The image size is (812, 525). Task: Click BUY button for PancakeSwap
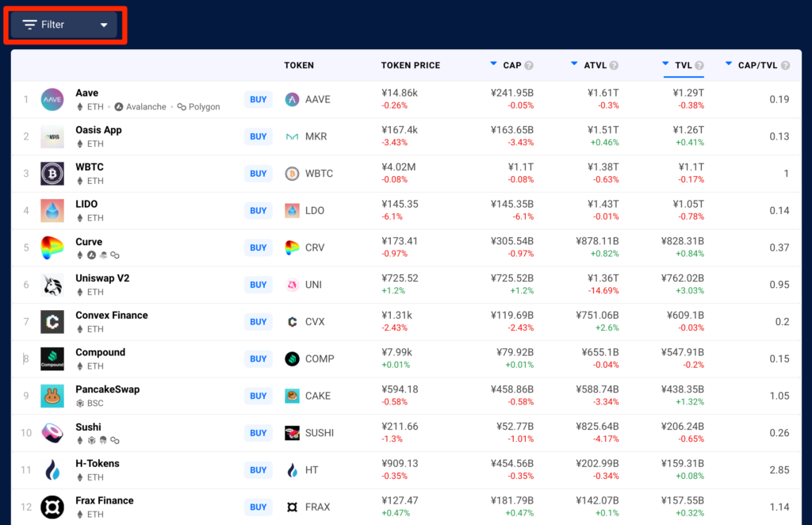point(259,396)
